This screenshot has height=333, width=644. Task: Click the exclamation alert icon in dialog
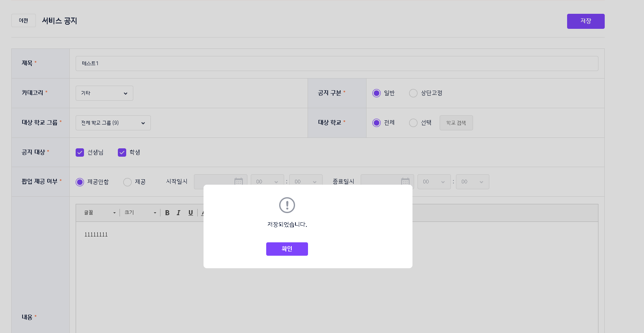[x=287, y=205]
